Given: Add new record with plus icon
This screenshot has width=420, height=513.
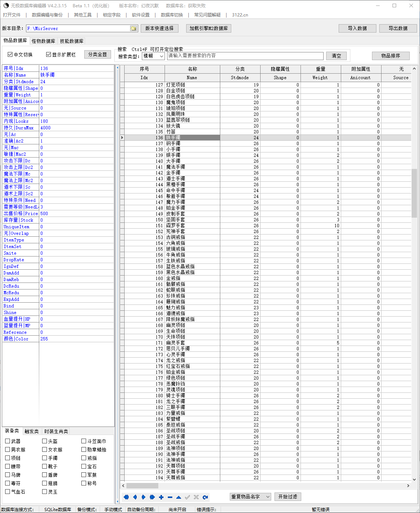Looking at the screenshot, I should [x=161, y=497].
